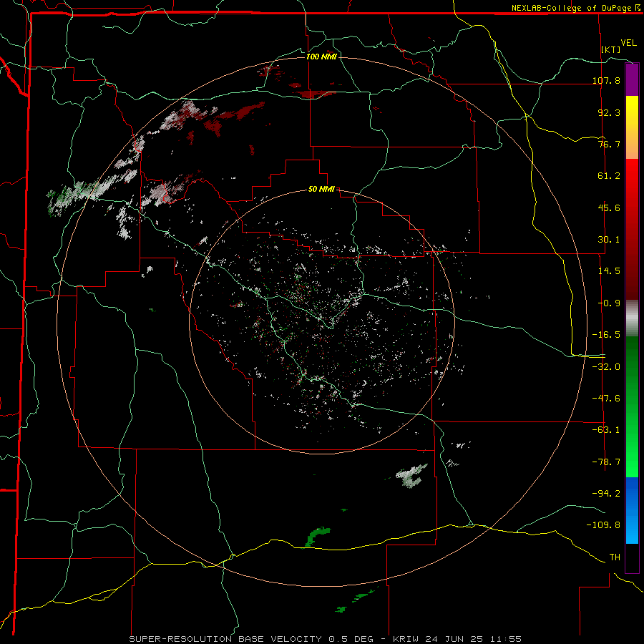
Task: Pick the blue segment near -94.2
Action: 632,510
